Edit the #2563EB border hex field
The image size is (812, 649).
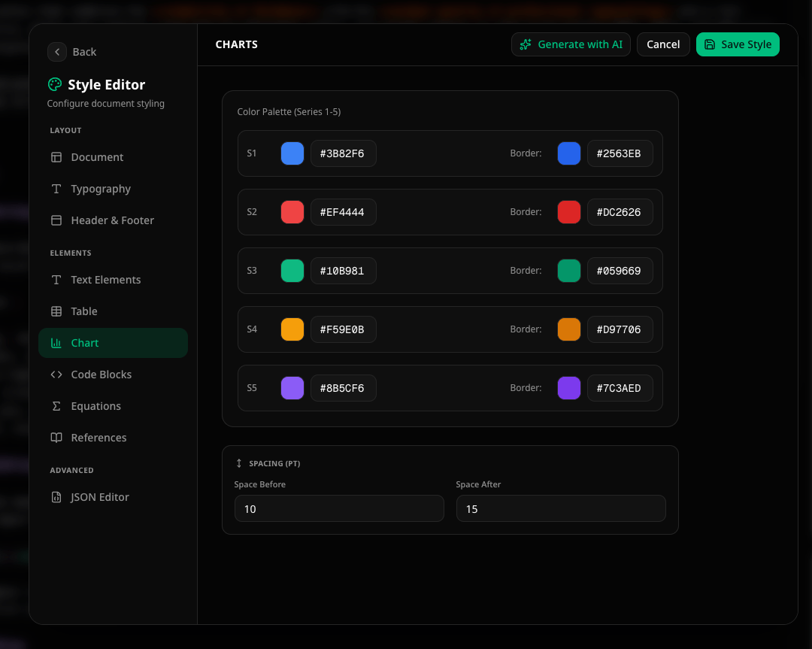pos(620,154)
